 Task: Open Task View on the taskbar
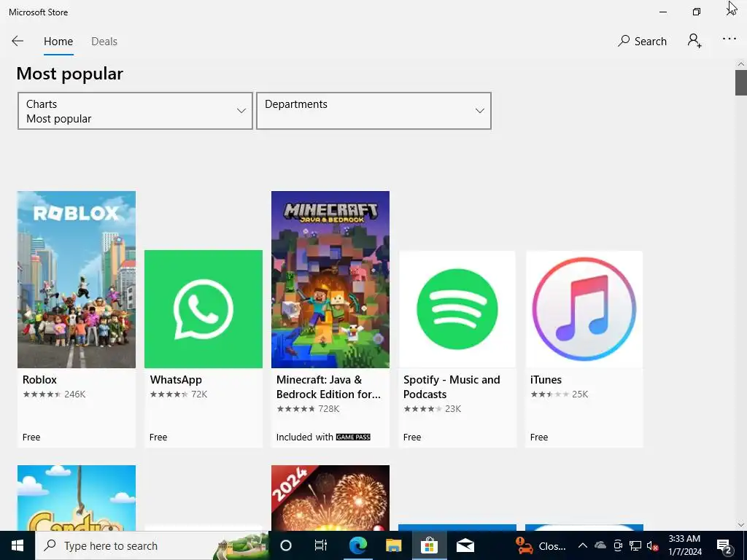coord(321,545)
